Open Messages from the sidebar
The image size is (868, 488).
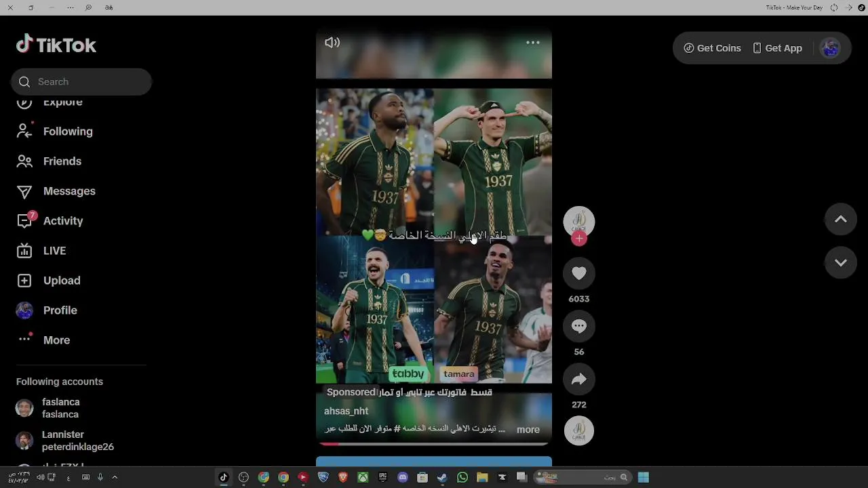tap(69, 191)
